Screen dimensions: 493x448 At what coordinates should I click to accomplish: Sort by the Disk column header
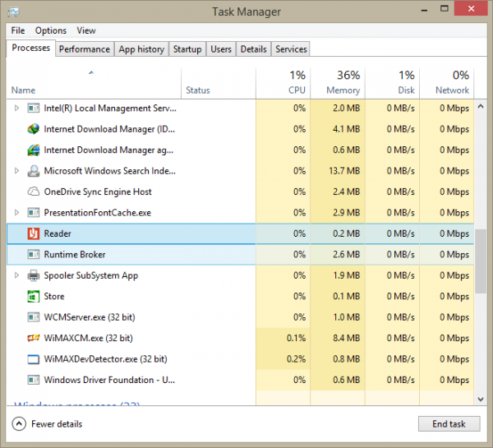(392, 84)
